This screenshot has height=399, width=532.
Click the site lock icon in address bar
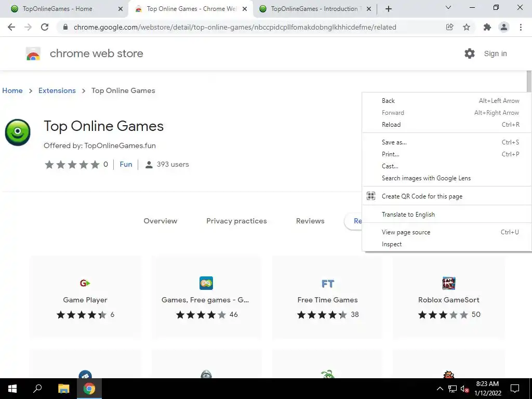pyautogui.click(x=65, y=27)
